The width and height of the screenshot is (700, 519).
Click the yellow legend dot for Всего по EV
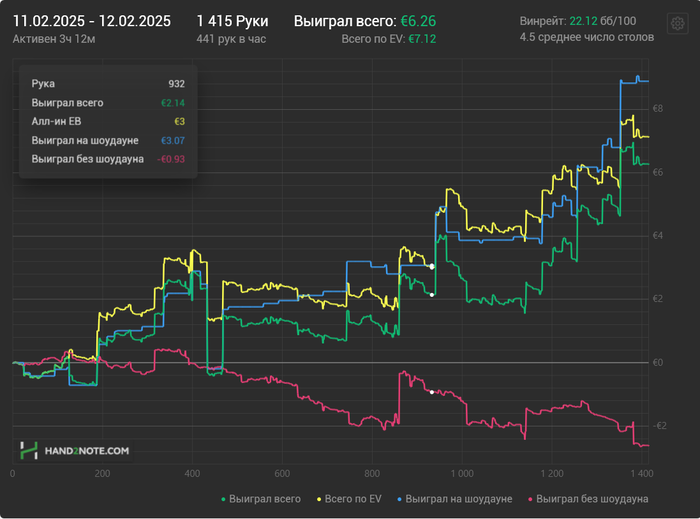[319, 499]
